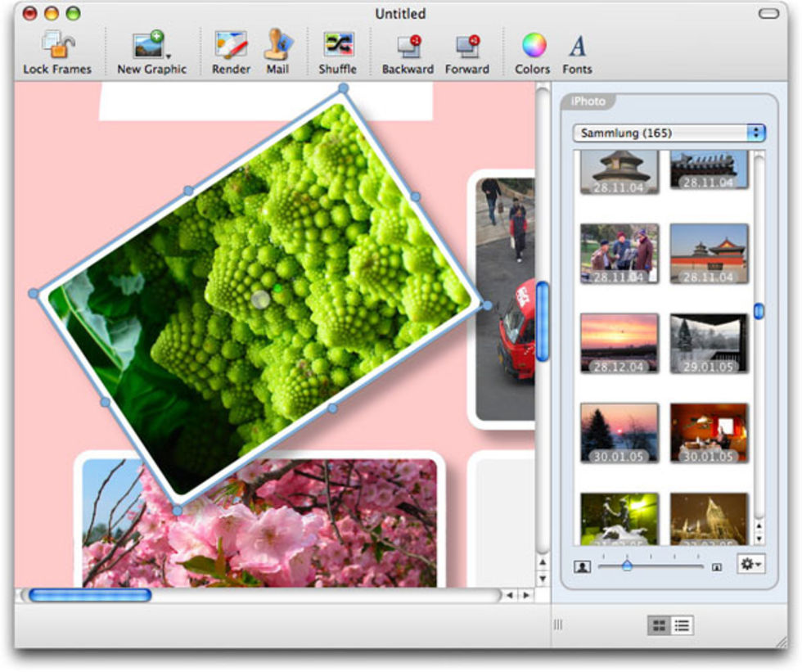Select the sunset thumbnail dated 28.12.04
This screenshot has height=672, width=802.
click(620, 343)
